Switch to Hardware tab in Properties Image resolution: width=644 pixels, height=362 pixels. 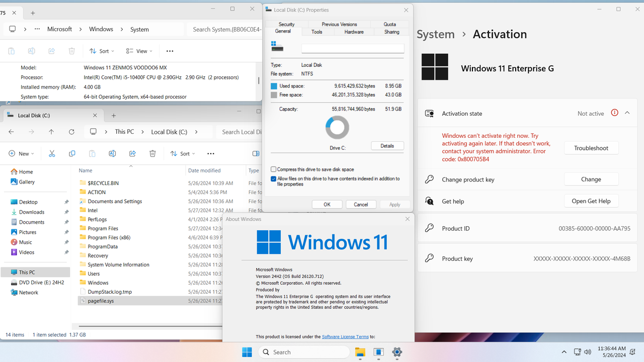(x=354, y=32)
